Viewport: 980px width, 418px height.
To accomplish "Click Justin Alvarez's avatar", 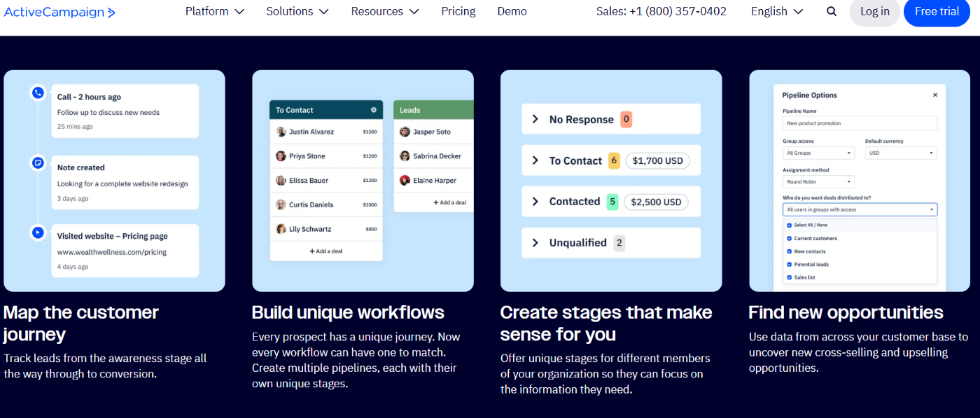I will pos(281,132).
